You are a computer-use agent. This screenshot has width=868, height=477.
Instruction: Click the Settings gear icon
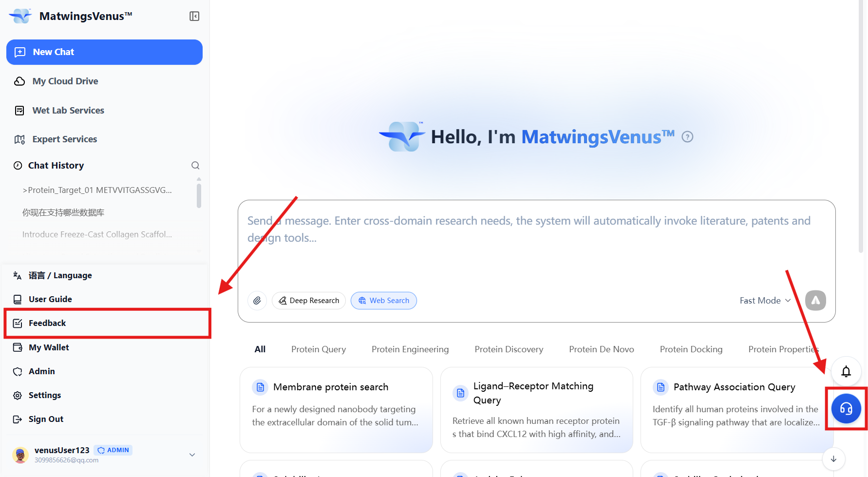(x=18, y=395)
